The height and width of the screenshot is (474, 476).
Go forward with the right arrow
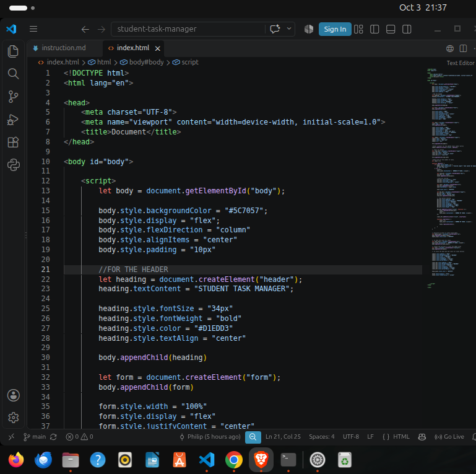pyautogui.click(x=102, y=29)
